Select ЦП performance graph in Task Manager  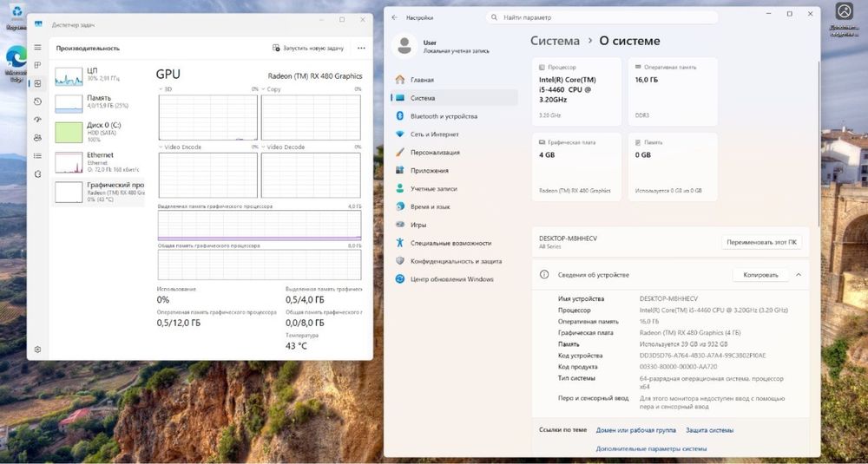[99, 75]
